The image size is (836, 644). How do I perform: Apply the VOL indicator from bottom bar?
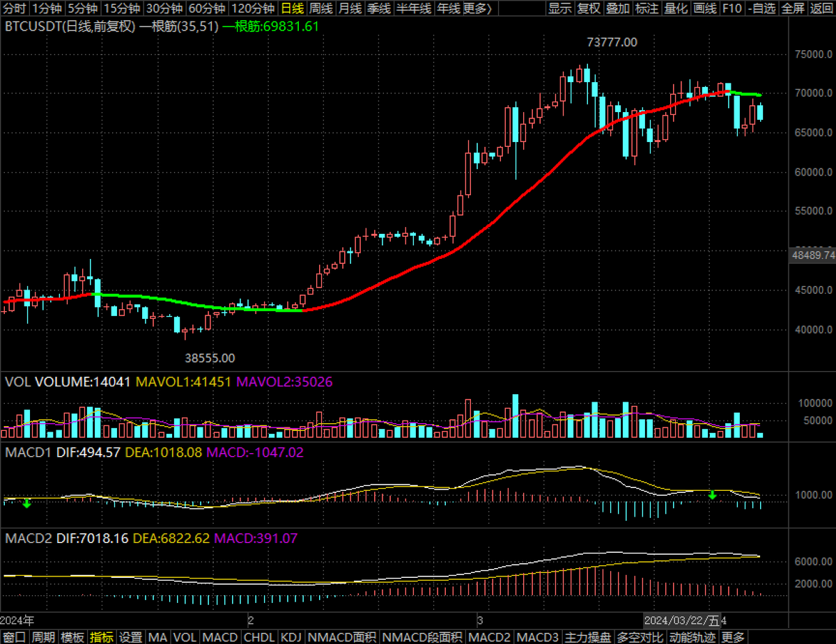pos(185,637)
